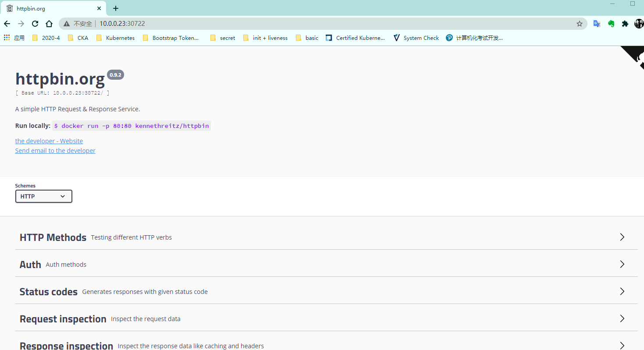Open the Google Translate extension
Viewport: 644px width, 350px height.
tap(597, 24)
